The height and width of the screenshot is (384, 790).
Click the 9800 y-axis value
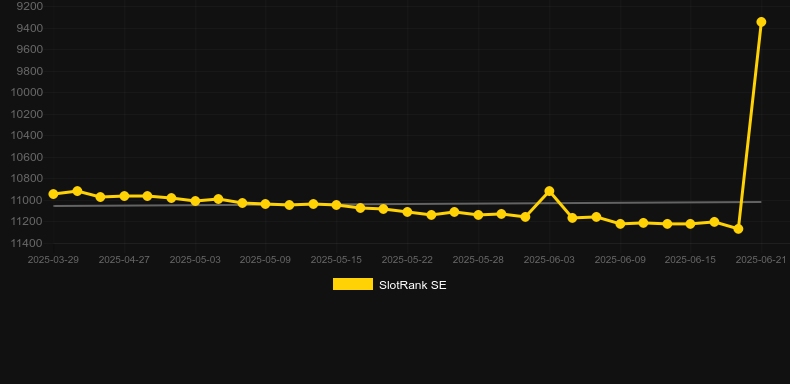(30, 71)
